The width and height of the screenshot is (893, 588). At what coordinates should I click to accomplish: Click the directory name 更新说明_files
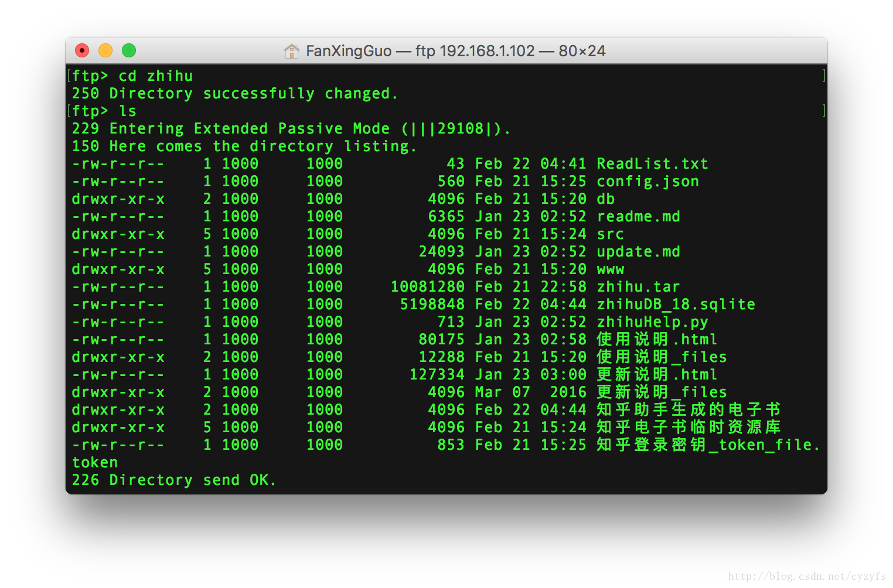tap(662, 392)
